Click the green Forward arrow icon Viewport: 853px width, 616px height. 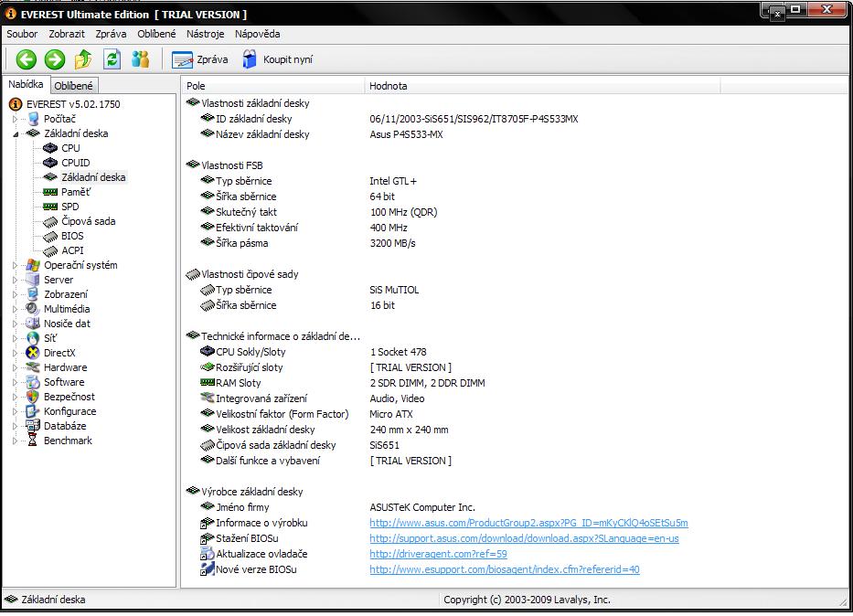coord(55,59)
